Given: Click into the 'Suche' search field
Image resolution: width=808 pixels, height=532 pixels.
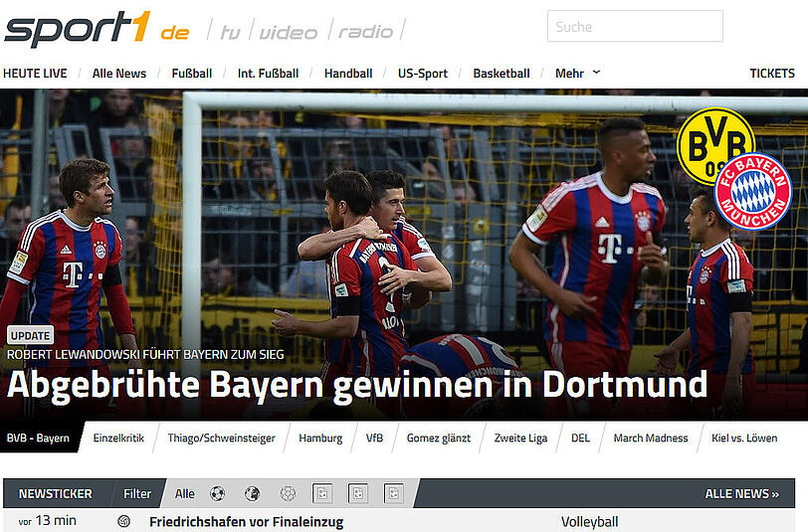Looking at the screenshot, I should (x=634, y=27).
